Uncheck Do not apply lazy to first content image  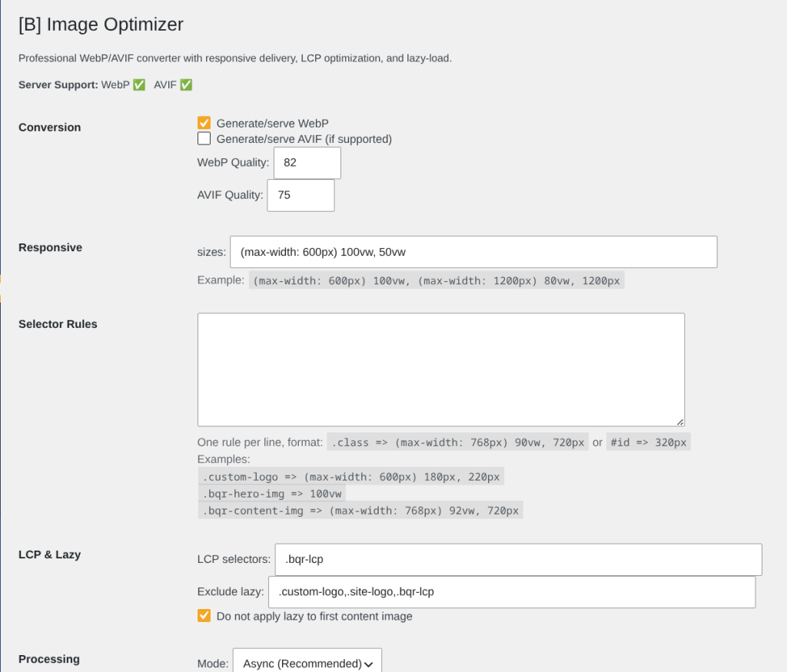coord(204,615)
